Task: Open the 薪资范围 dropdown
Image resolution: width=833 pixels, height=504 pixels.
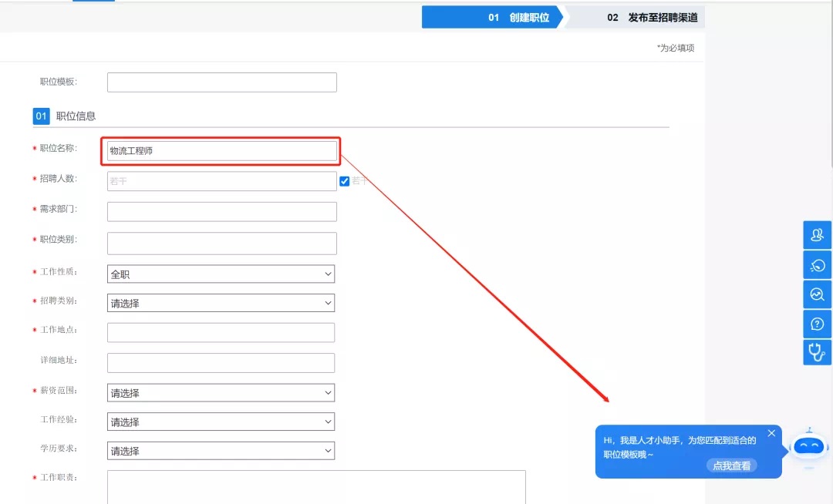Action: [221, 393]
